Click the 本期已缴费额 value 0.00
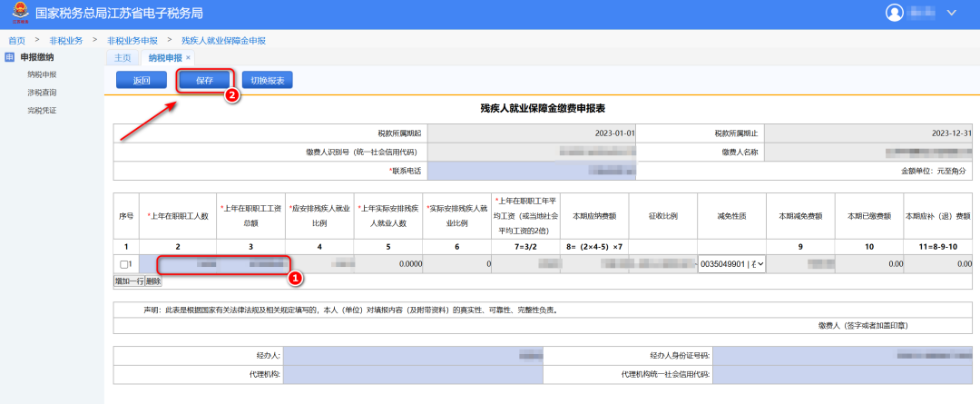Viewport: 980px width, 404px height. (895, 264)
